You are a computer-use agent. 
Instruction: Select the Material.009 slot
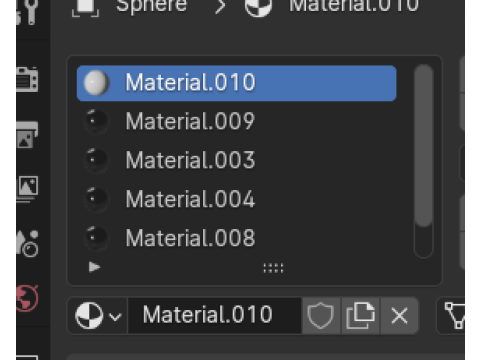[x=236, y=121]
